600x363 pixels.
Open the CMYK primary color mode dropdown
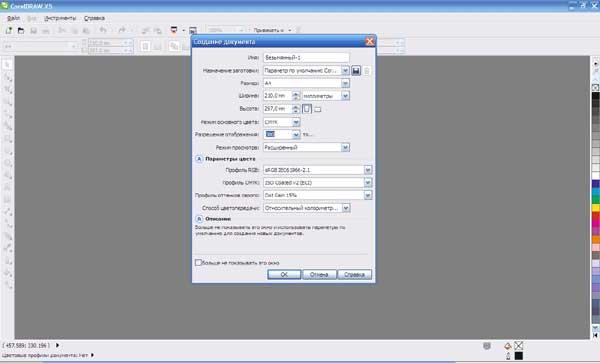point(296,122)
